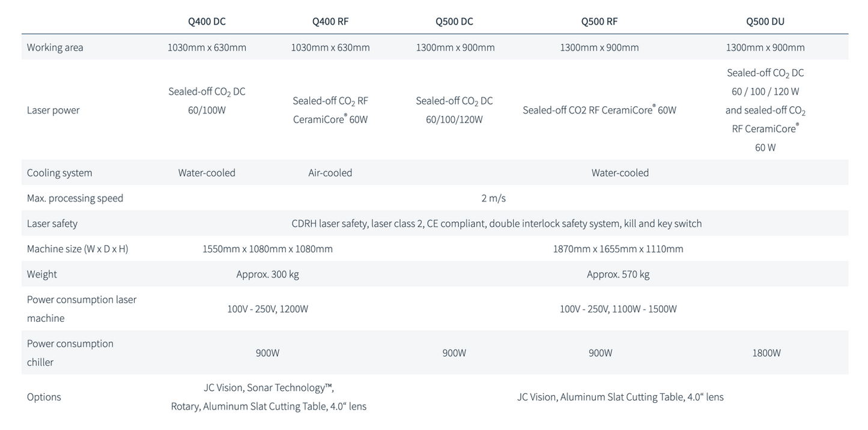Screen dimensions: 868x430
Task: Select the Weight row label
Action: [42, 274]
